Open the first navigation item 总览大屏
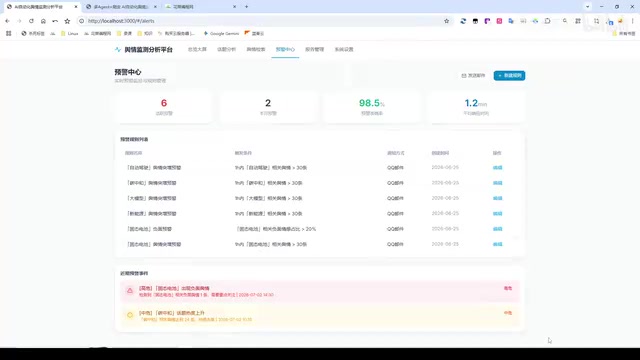 point(197,49)
